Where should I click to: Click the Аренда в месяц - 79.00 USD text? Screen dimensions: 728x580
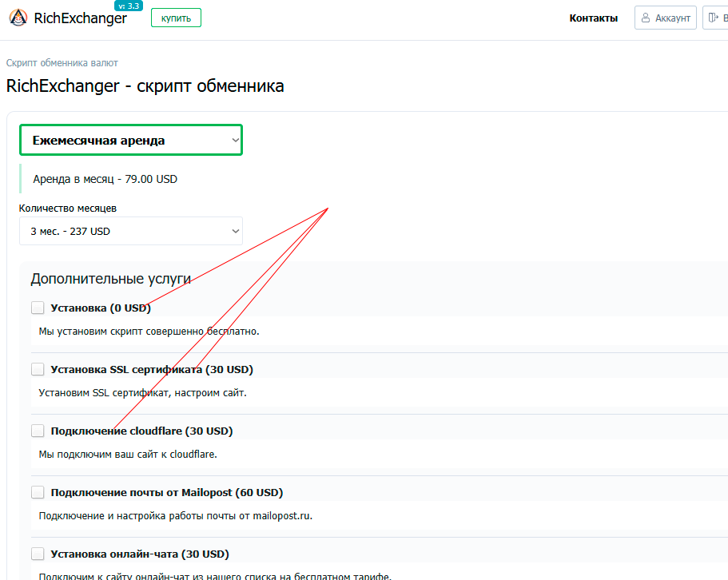click(105, 179)
